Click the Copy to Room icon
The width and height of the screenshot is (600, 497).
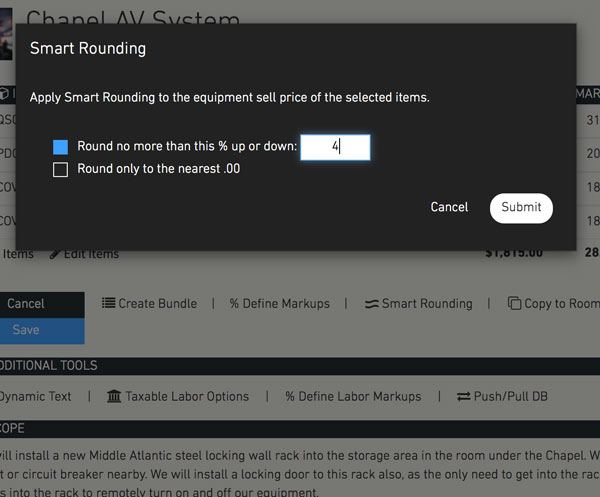click(514, 303)
